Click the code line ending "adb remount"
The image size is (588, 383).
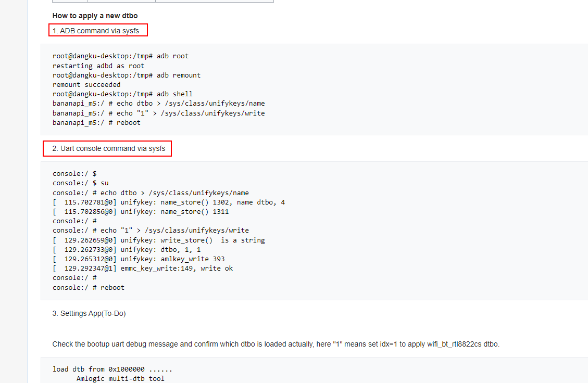pyautogui.click(x=127, y=75)
